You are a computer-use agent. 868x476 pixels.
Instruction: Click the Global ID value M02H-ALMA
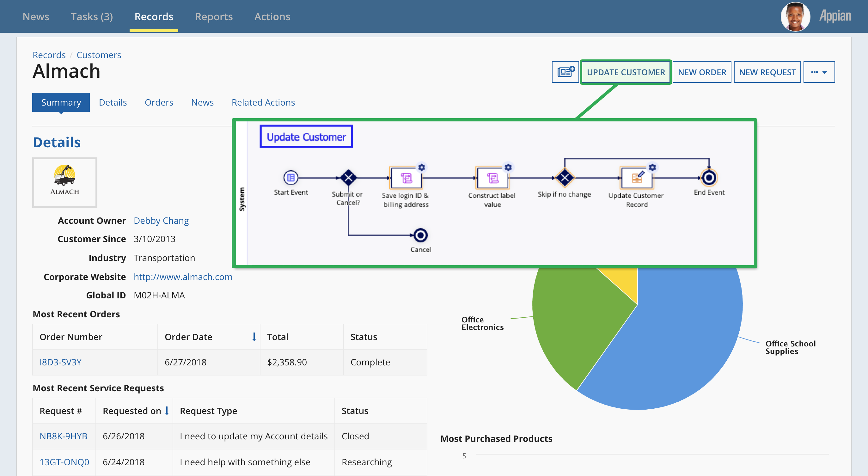(159, 296)
